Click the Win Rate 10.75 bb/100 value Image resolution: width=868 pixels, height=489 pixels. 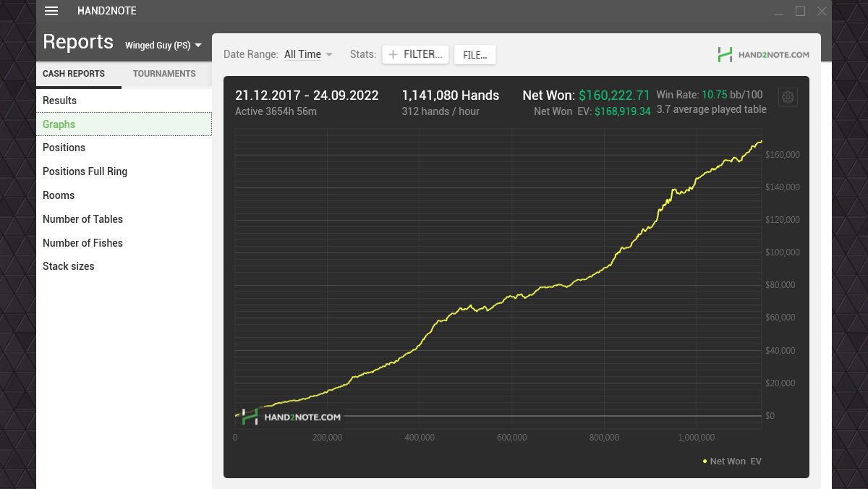tap(732, 95)
